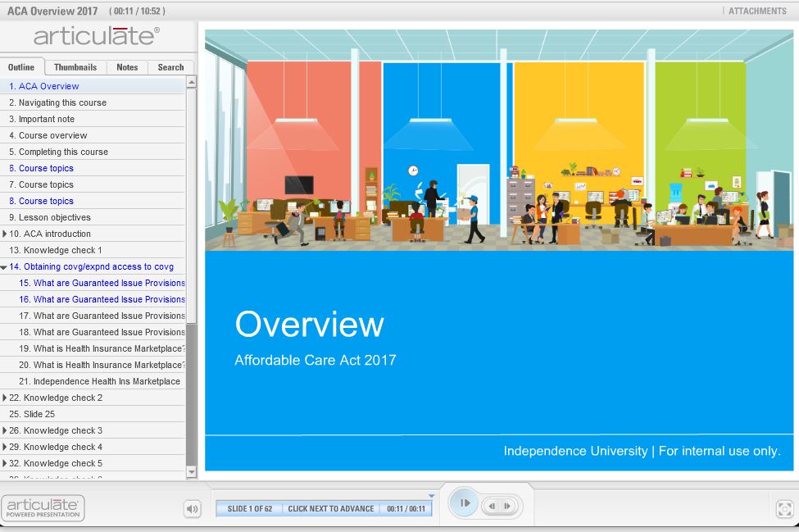Image resolution: width=799 pixels, height=532 pixels.
Task: Advance to next slide with forward arrow
Action: click(507, 506)
